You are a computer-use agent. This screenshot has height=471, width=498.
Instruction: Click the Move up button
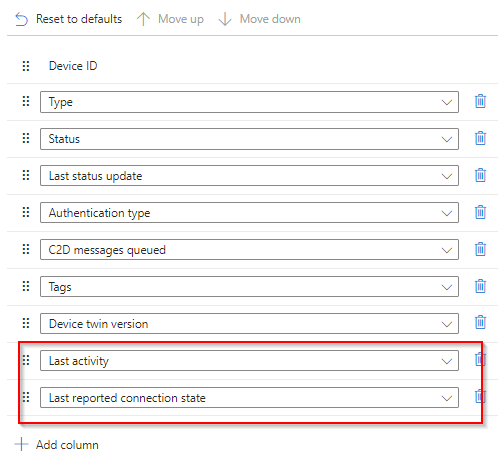(170, 19)
